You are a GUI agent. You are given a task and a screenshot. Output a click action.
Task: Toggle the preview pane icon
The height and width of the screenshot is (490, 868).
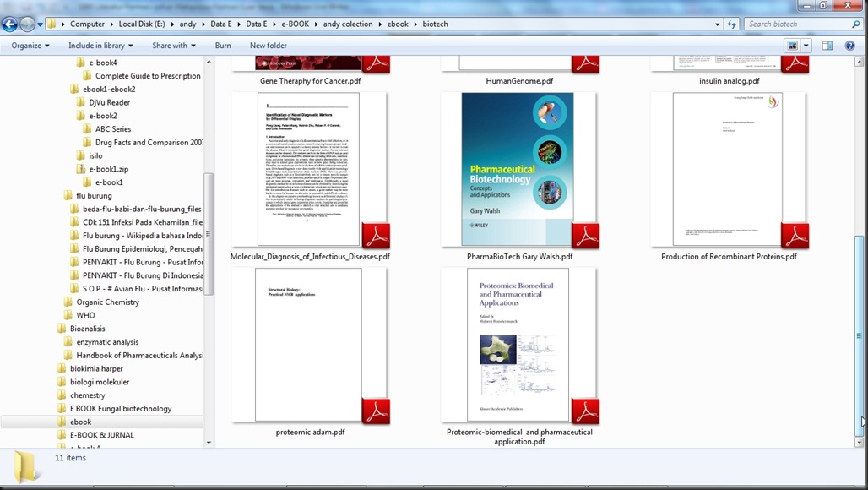(827, 46)
